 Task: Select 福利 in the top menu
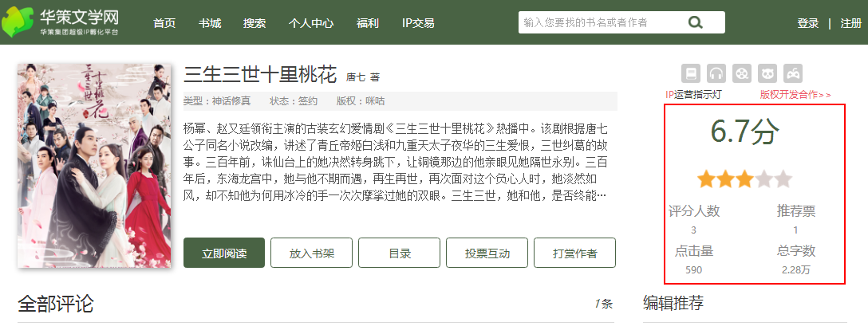(368, 23)
